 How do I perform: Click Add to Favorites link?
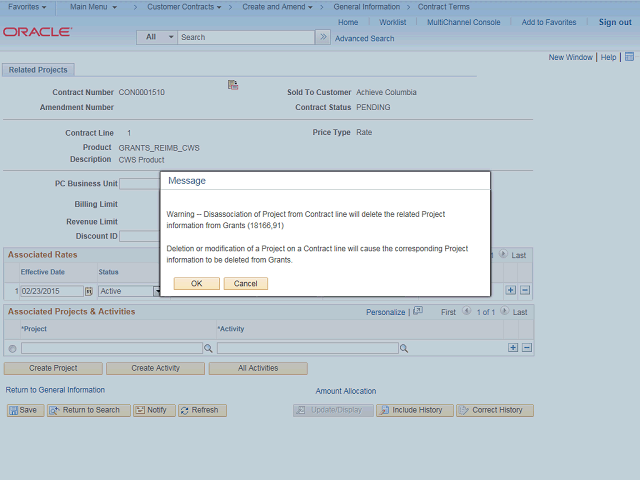(x=549, y=22)
